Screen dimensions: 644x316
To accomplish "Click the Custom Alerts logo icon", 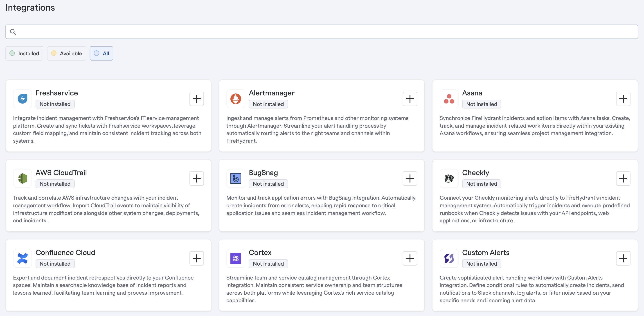I will (449, 258).
